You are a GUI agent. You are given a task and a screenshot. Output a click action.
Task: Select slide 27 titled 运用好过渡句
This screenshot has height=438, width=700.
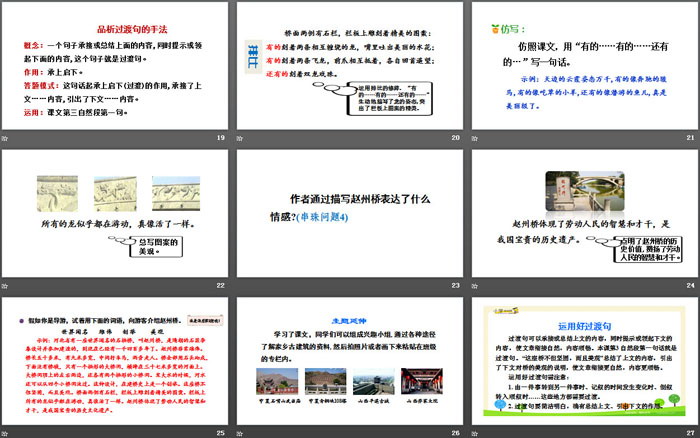[585, 361]
